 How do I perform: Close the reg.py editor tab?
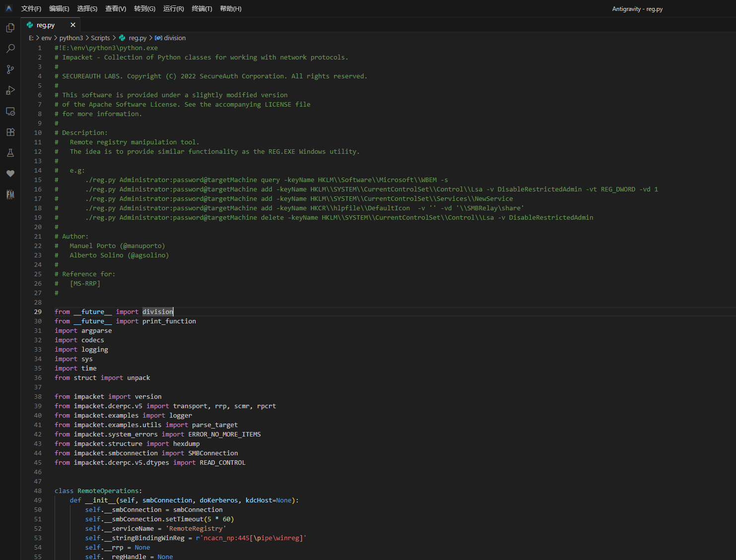[x=73, y=25]
